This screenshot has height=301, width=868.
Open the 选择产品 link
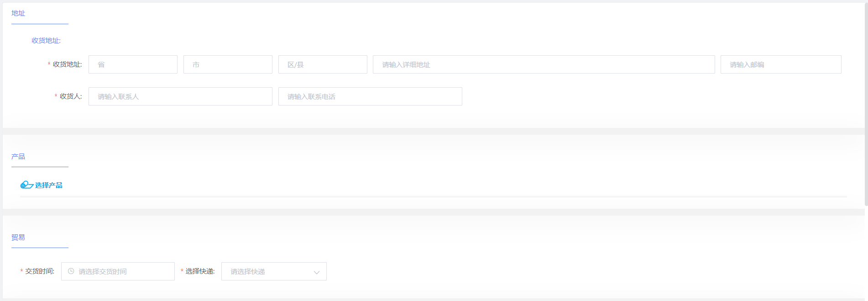[x=49, y=185]
